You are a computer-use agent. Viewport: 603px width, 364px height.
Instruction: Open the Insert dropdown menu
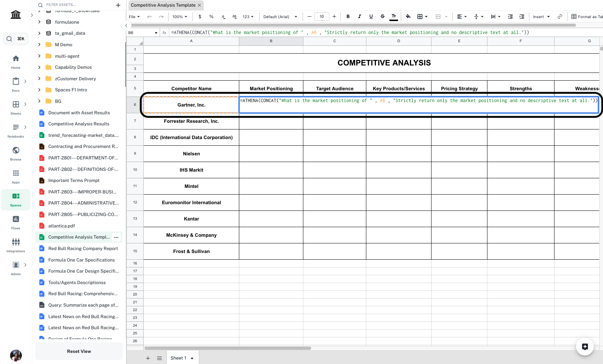541,17
